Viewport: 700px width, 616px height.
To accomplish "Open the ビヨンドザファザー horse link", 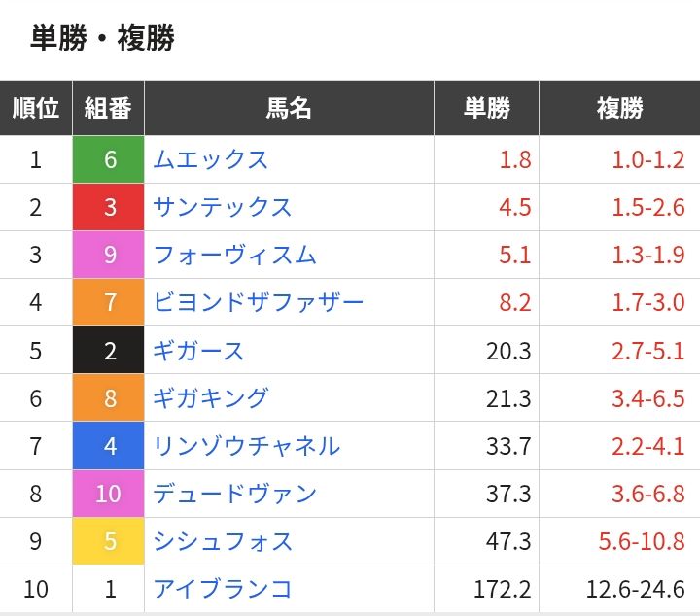I will tap(259, 302).
